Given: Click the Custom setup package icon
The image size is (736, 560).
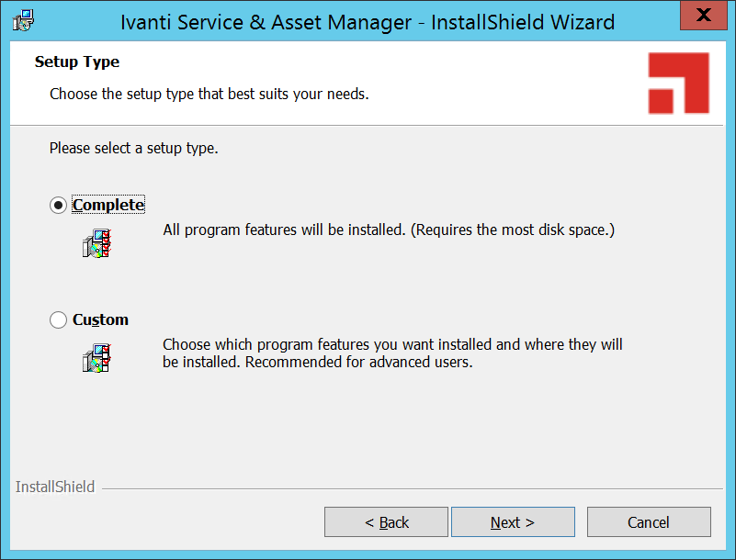Looking at the screenshot, I should (x=96, y=356).
